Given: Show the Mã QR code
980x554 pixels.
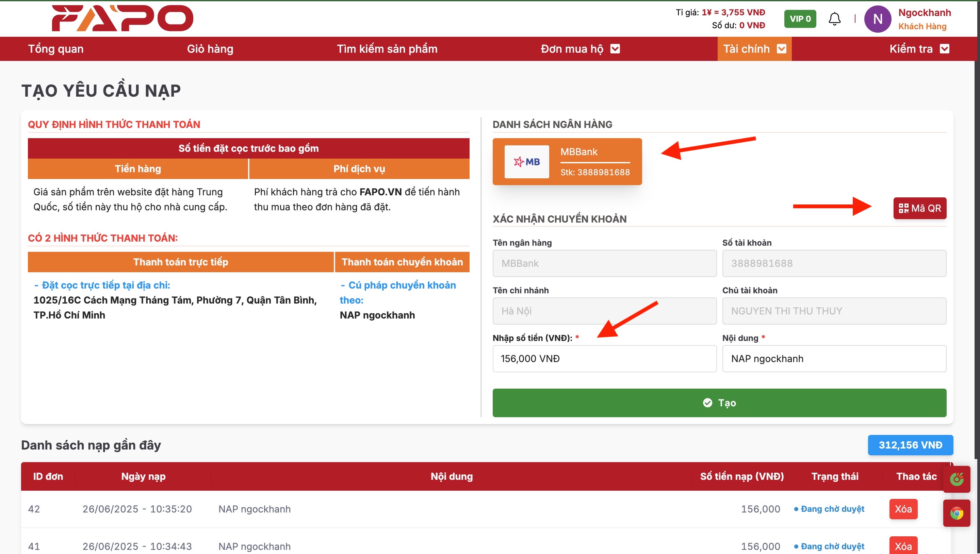Looking at the screenshot, I should coord(919,208).
